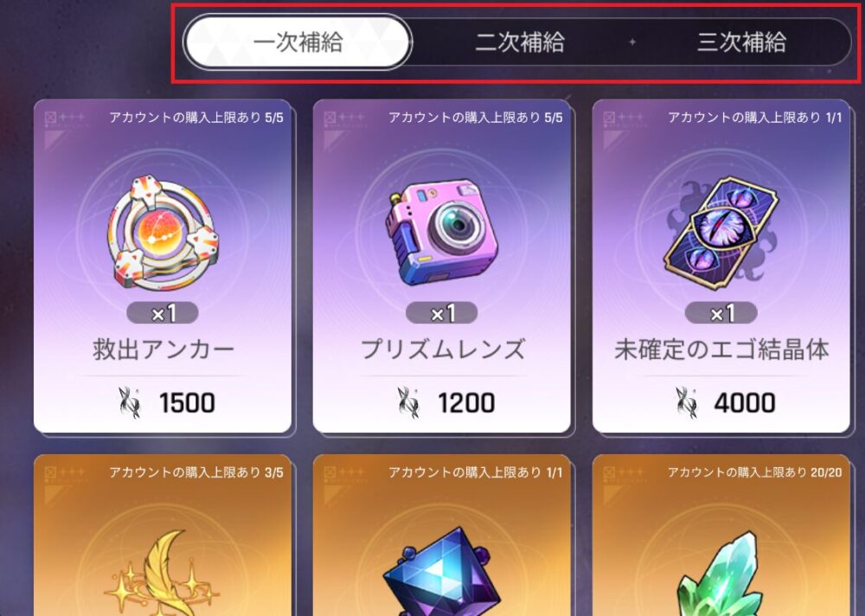
Task: Select the 一次補給 tab
Action: [x=298, y=42]
